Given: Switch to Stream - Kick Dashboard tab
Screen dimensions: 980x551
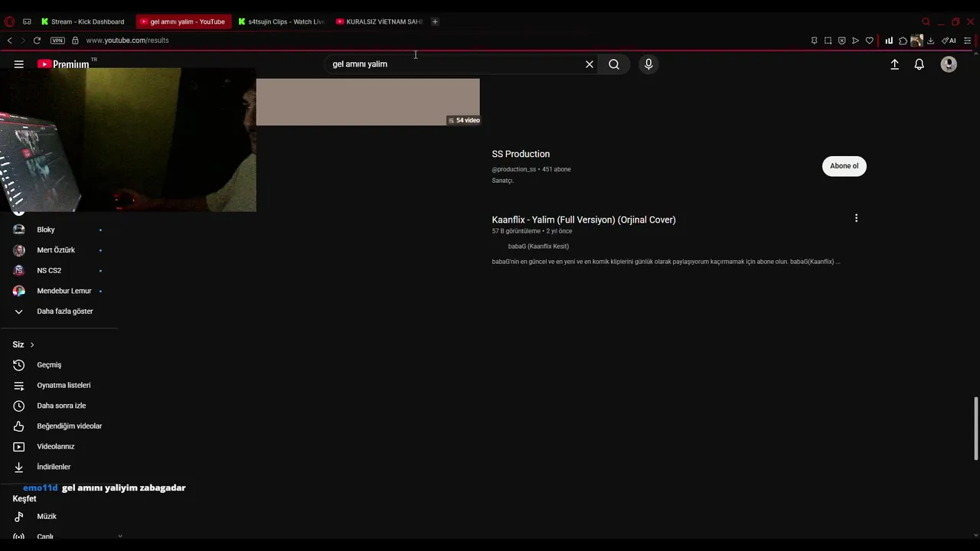Looking at the screenshot, I should pyautogui.click(x=83, y=21).
